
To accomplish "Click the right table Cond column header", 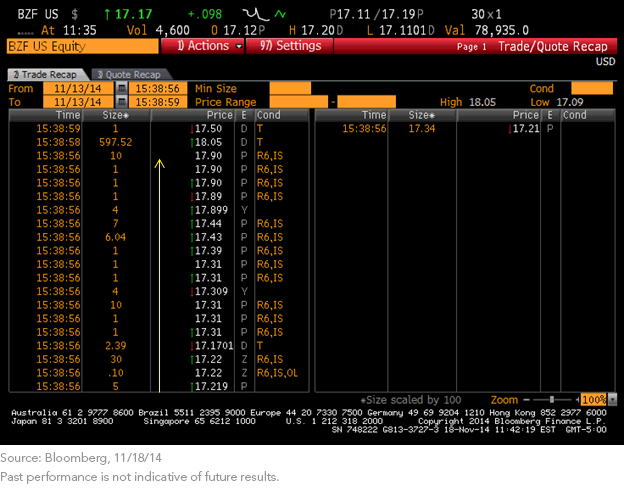I will pyautogui.click(x=587, y=115).
